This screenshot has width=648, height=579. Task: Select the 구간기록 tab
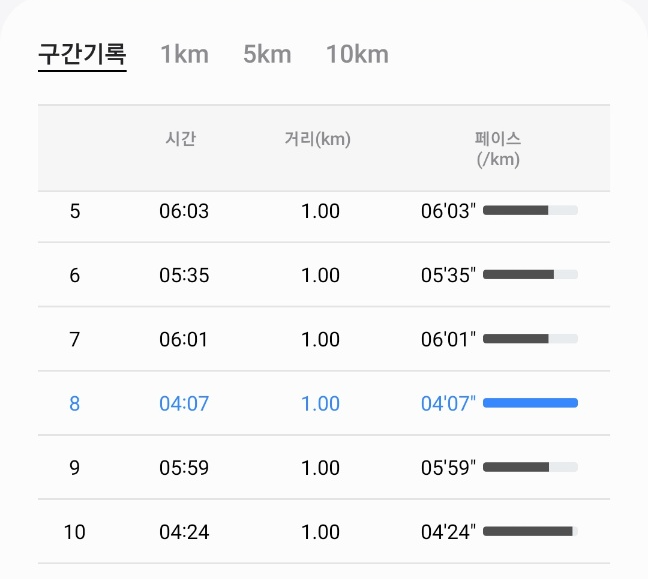[x=82, y=54]
